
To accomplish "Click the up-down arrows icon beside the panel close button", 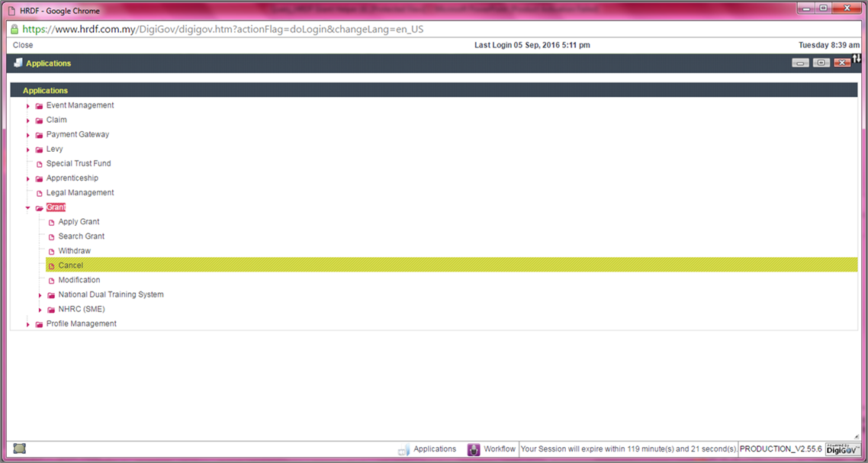I will [x=857, y=59].
